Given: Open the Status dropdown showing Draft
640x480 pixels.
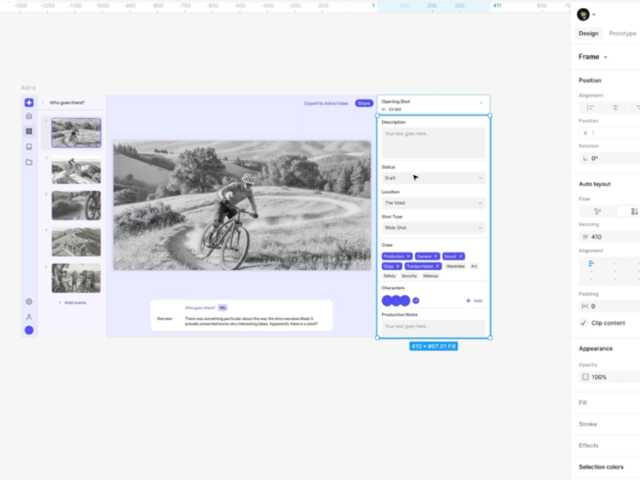Looking at the screenshot, I should [434, 178].
